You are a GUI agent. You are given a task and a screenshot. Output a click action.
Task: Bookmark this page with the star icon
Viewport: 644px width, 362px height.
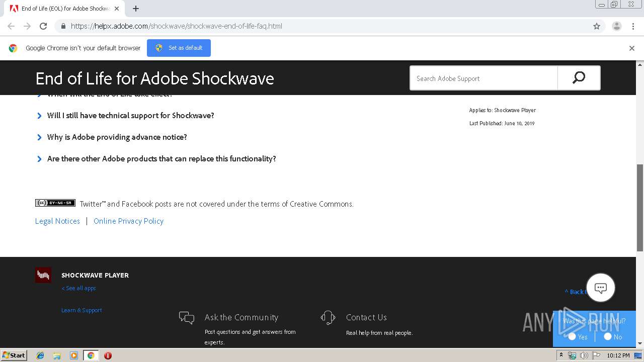point(597,26)
